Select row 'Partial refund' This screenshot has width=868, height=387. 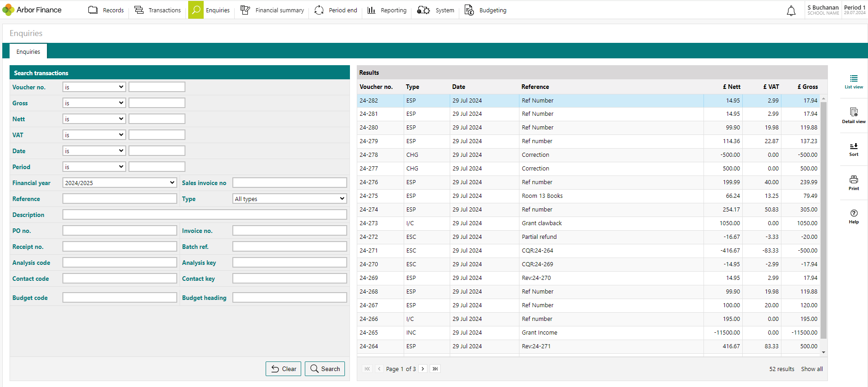pos(588,237)
